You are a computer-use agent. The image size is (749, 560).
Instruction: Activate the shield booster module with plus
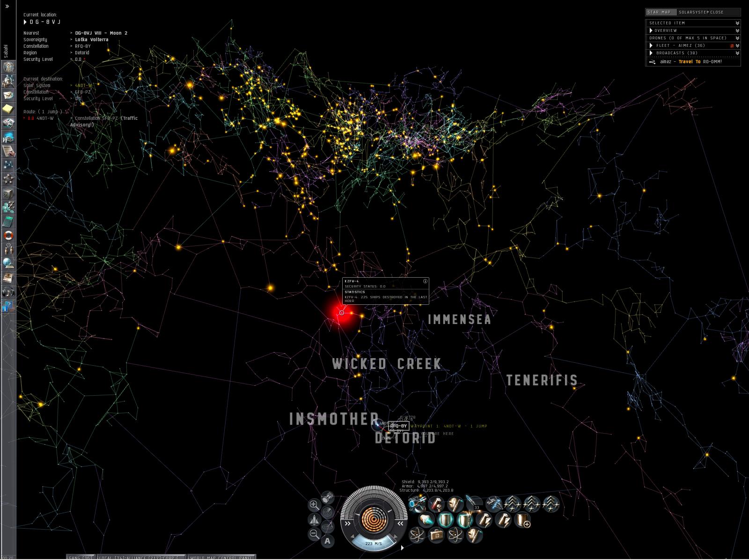pyautogui.click(x=522, y=520)
